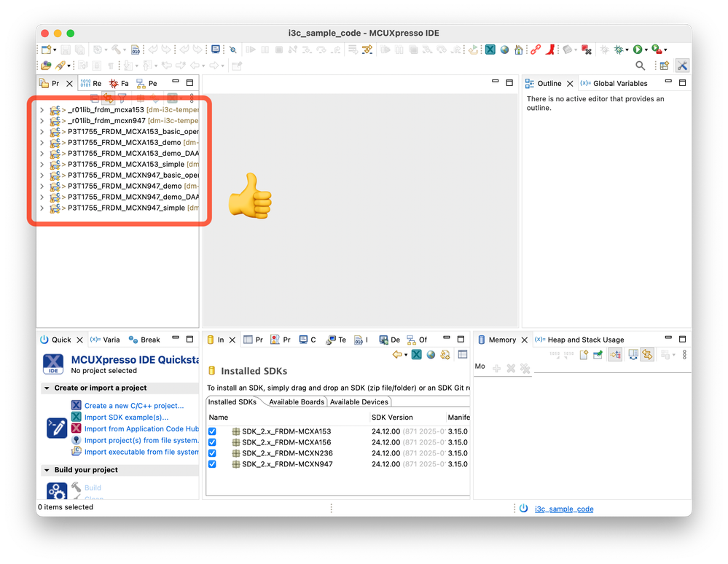The image size is (728, 564).
Task: Click the globe icon in Installed SDKs toolbar
Action: click(x=431, y=355)
